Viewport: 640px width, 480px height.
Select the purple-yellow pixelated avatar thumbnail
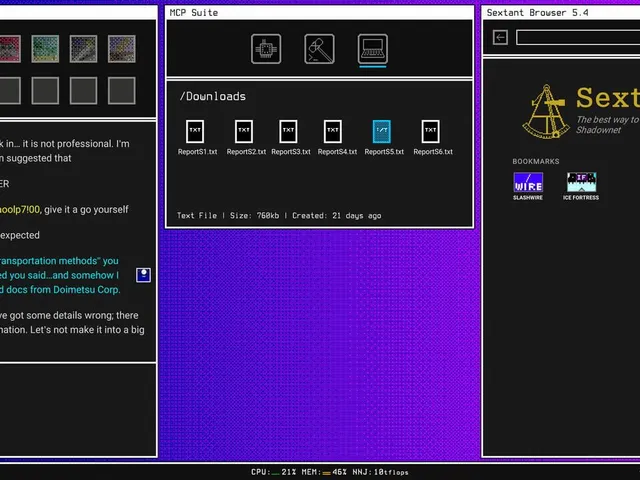[x=122, y=49]
